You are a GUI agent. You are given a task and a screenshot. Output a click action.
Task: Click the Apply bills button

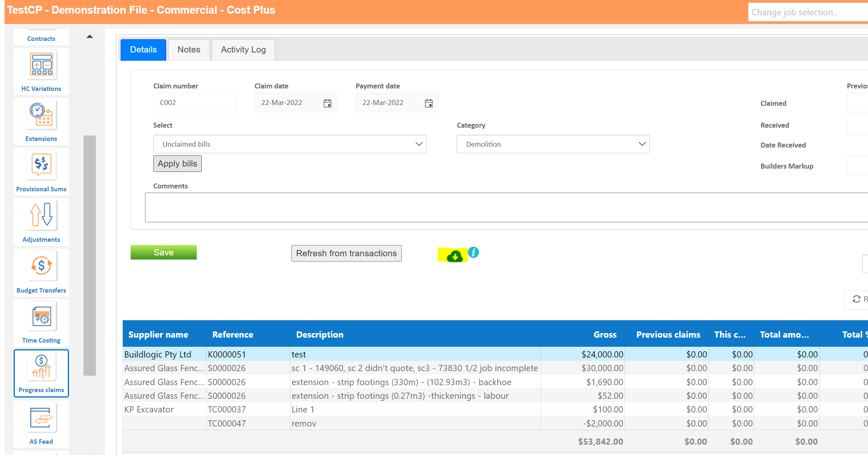[177, 164]
